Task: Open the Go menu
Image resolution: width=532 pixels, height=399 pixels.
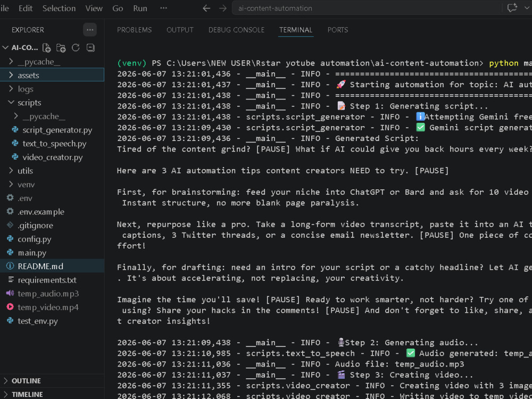Action: tap(118, 9)
